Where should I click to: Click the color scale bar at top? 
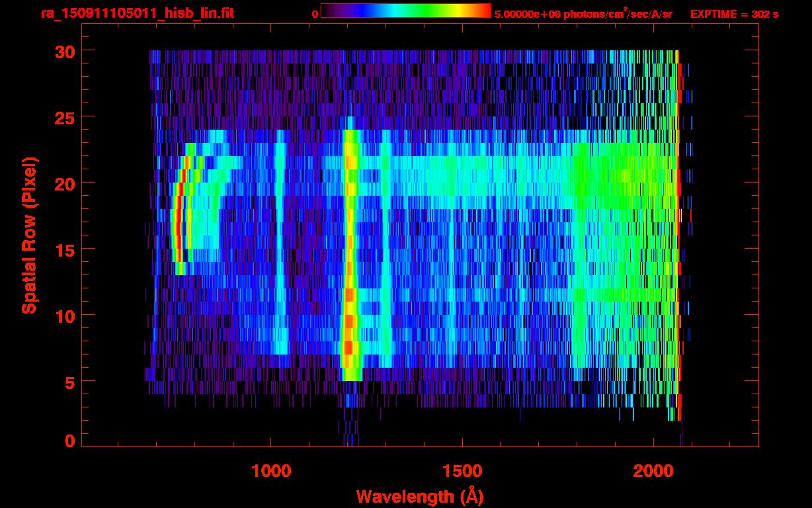pos(405,11)
